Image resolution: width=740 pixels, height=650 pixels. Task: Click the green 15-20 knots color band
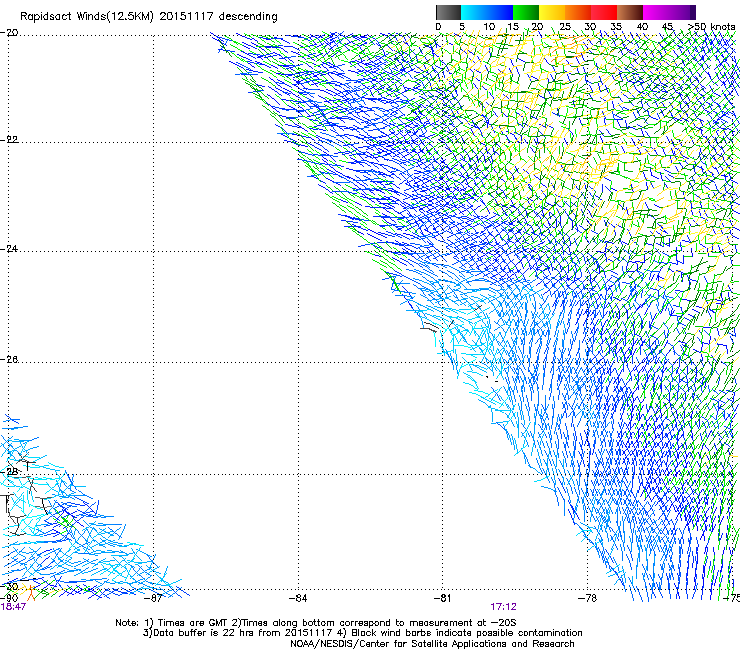coord(526,12)
